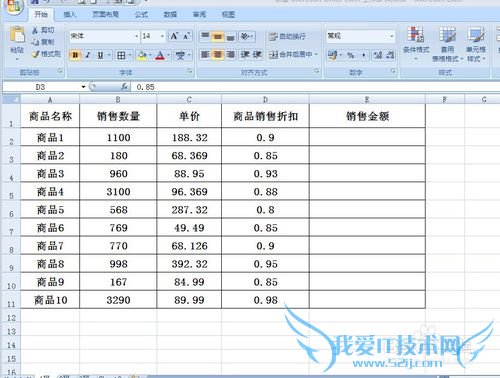Click the Name Box showing D3
Image resolution: width=500 pixels, height=378 pixels.
pyautogui.click(x=40, y=87)
